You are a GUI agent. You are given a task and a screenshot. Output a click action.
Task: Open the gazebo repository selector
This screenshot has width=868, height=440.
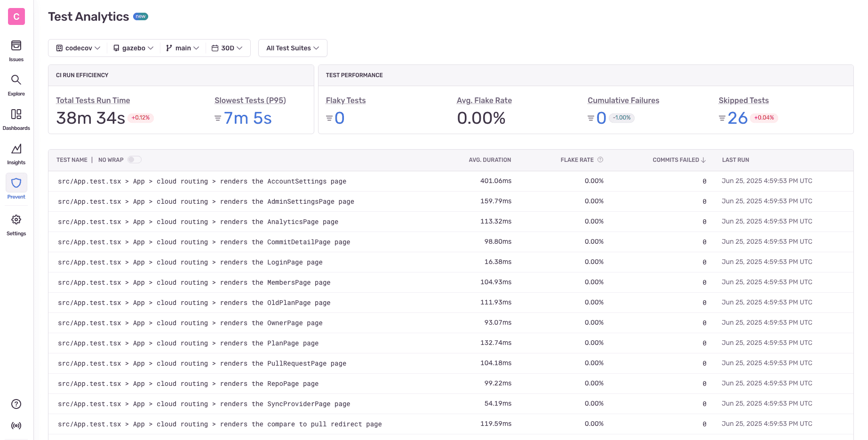(x=133, y=48)
